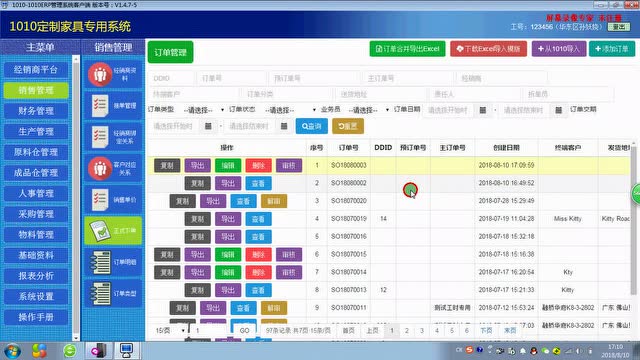Switch to the 订单管理 tab
This screenshot has height=360, width=640.
pyautogui.click(x=170, y=52)
